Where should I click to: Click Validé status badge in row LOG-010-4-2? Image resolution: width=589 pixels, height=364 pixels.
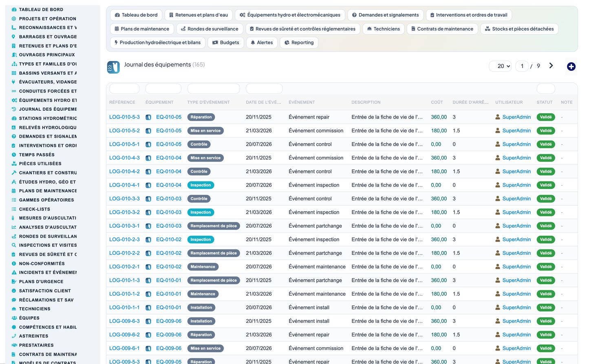[x=546, y=171]
